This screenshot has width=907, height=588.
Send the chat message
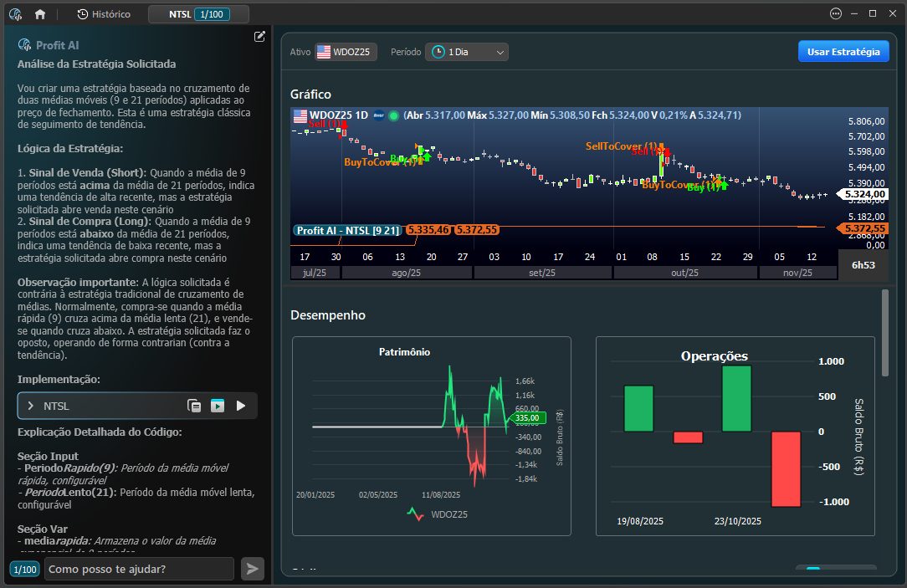click(x=252, y=569)
